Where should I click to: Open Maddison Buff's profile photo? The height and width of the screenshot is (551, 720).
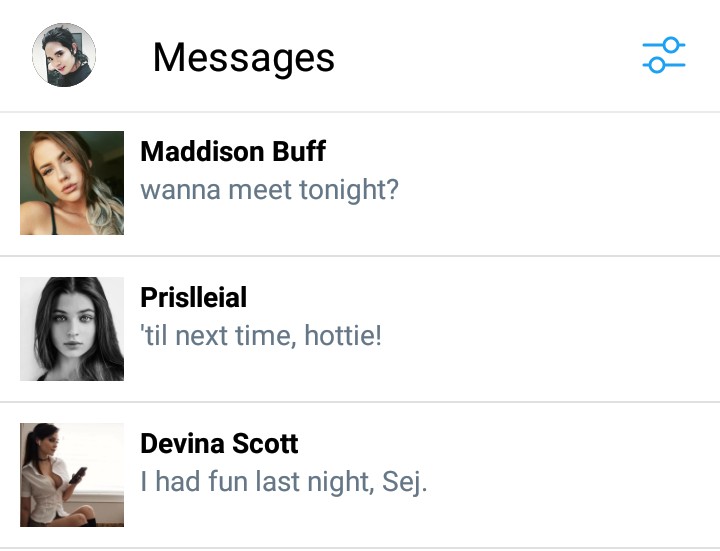(x=72, y=183)
